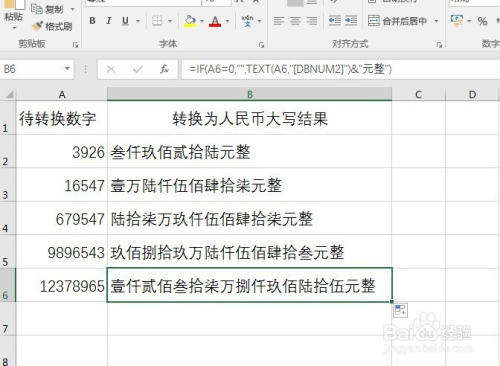500x366 pixels.
Task: Click the 复制 copy button
Action: coord(47,9)
